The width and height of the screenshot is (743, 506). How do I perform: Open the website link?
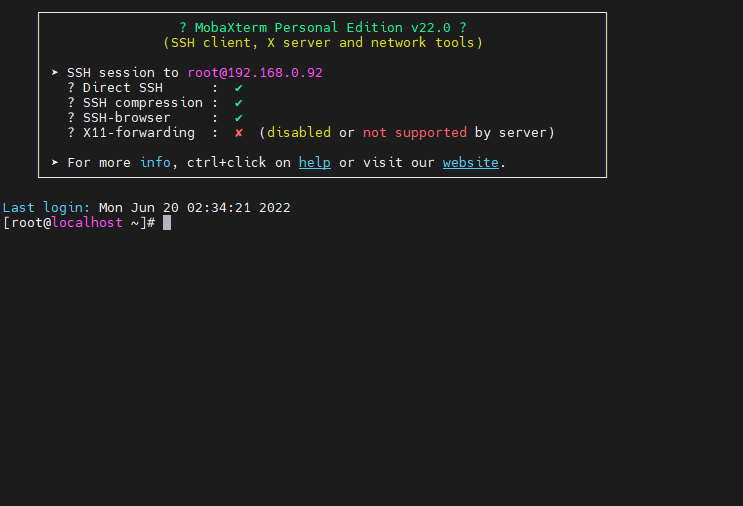[x=471, y=163]
